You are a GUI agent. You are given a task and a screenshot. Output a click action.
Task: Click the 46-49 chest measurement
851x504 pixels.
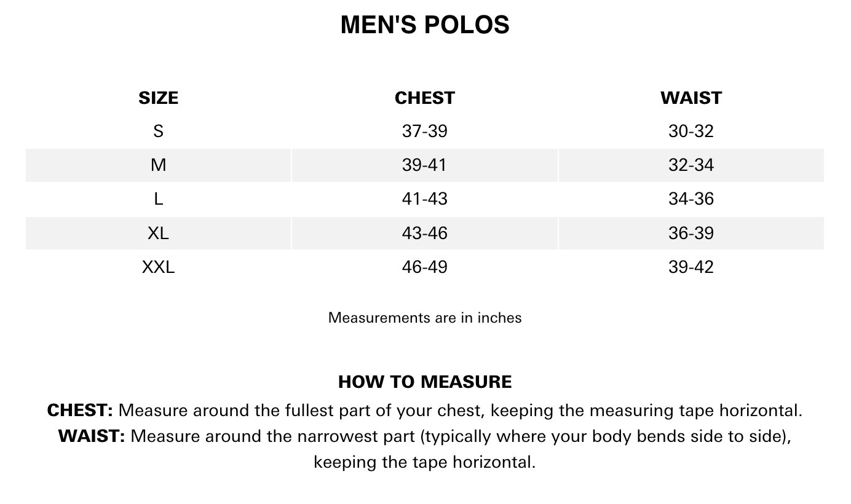[425, 267]
